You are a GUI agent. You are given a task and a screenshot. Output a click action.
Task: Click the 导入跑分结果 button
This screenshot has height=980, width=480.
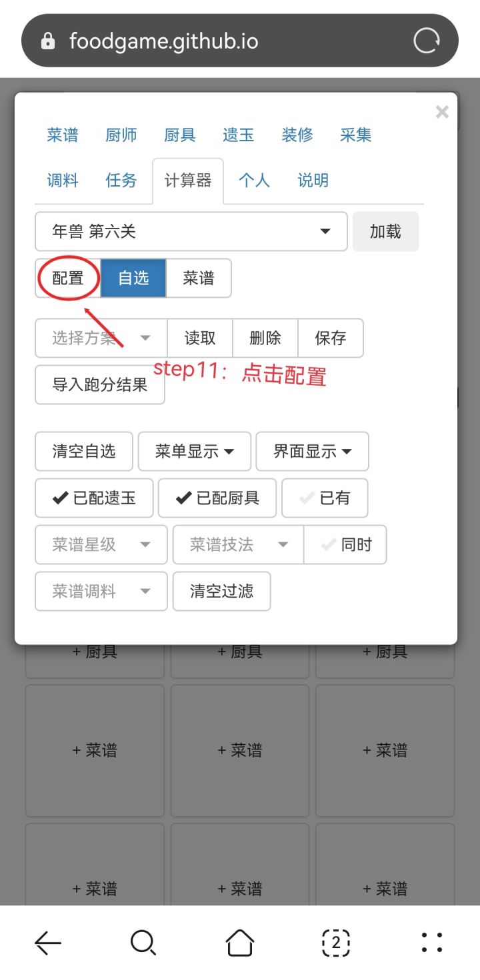(x=100, y=385)
